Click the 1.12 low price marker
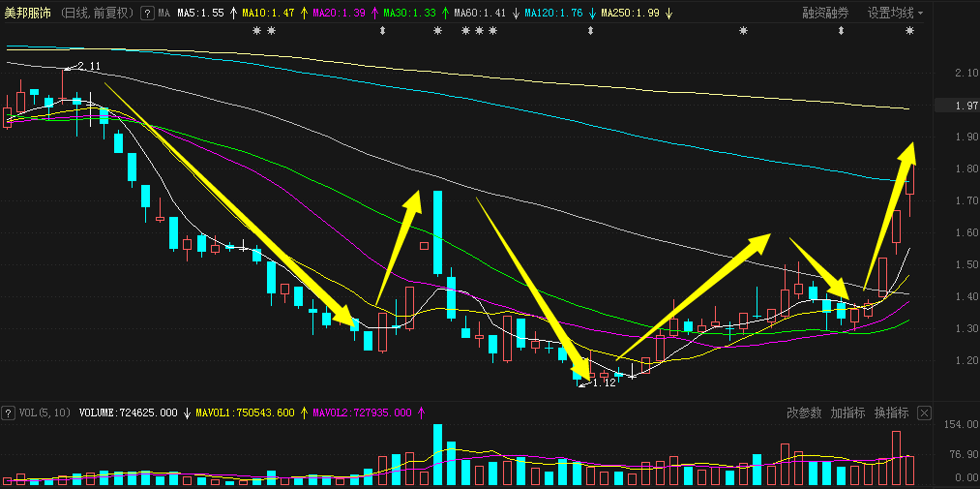The width and height of the screenshot is (980, 489). (x=604, y=382)
